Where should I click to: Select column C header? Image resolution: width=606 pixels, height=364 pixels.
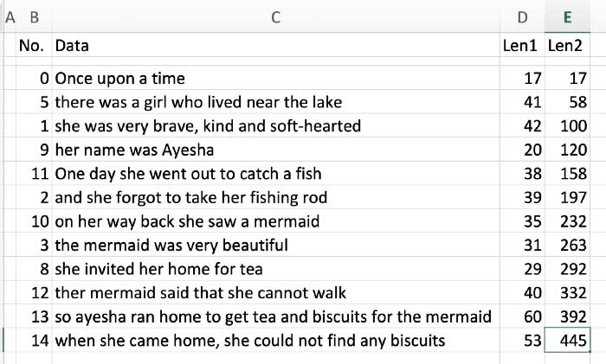pyautogui.click(x=275, y=17)
